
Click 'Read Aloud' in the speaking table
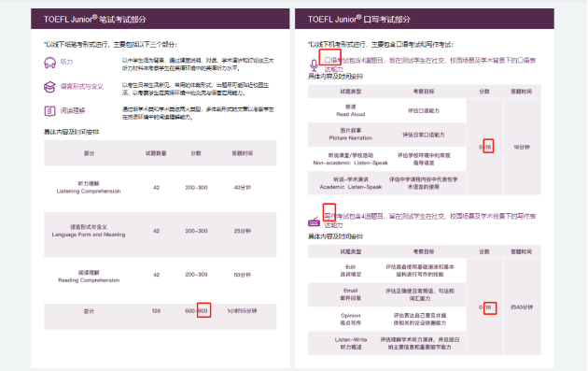point(351,114)
